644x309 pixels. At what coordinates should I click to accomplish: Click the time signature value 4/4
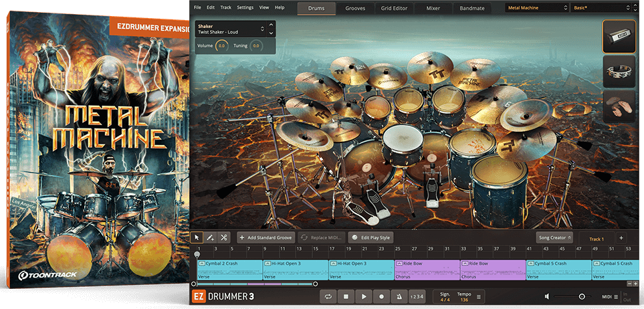[x=445, y=300]
